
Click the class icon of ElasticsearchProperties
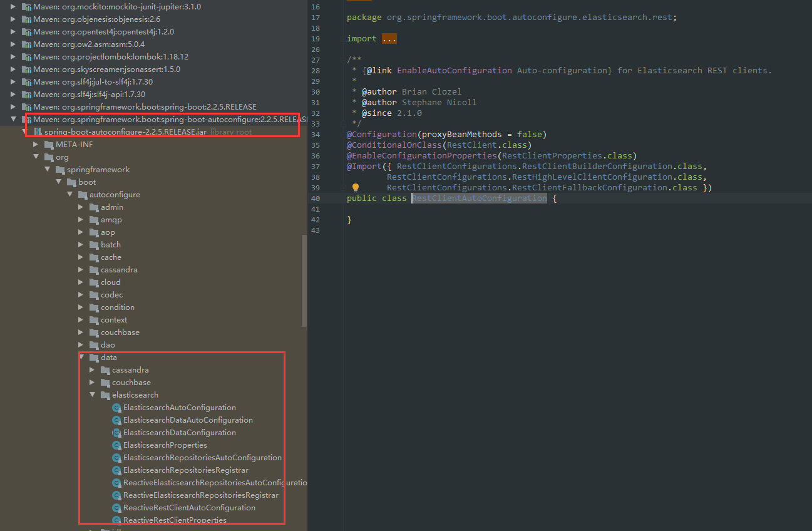(116, 445)
